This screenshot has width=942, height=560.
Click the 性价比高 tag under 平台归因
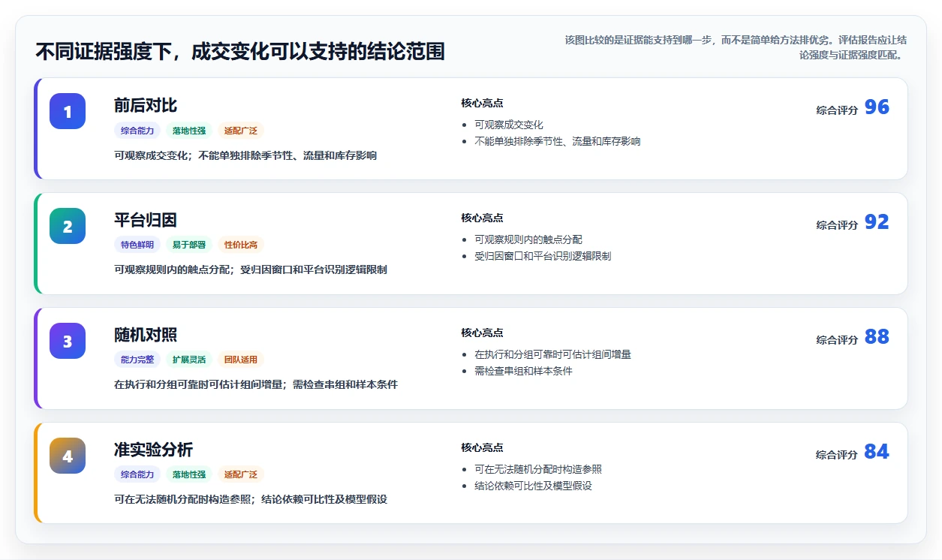click(241, 245)
